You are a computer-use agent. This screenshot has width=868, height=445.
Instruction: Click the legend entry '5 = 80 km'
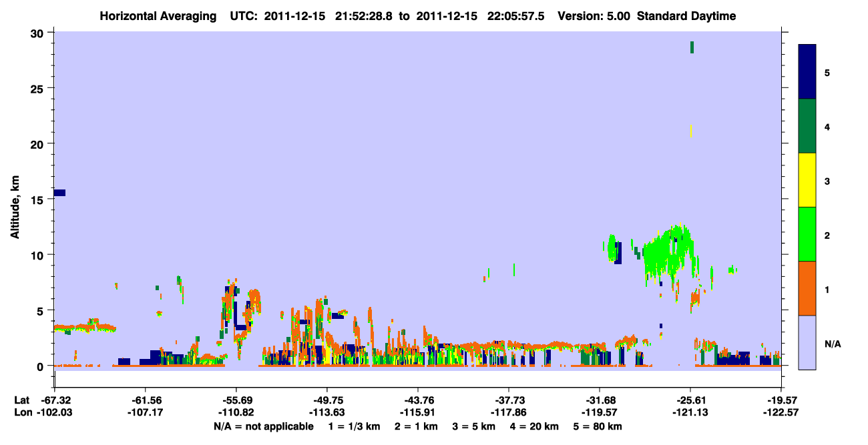click(x=598, y=426)
